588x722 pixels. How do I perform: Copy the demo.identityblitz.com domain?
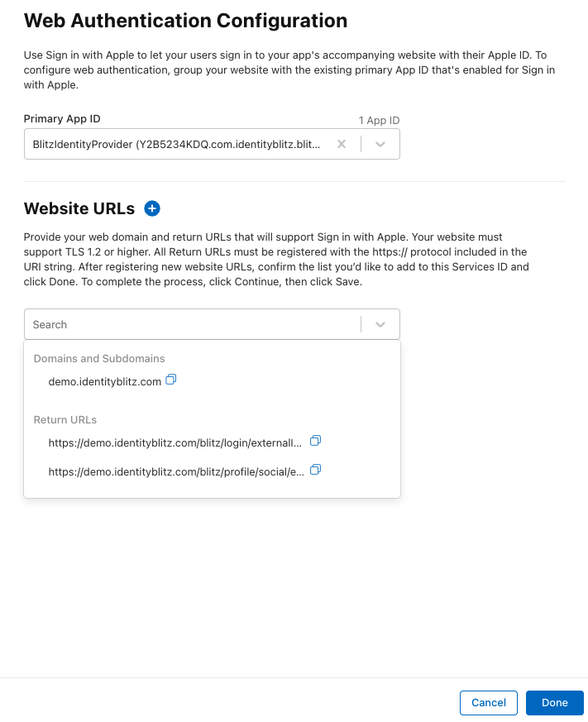click(171, 380)
